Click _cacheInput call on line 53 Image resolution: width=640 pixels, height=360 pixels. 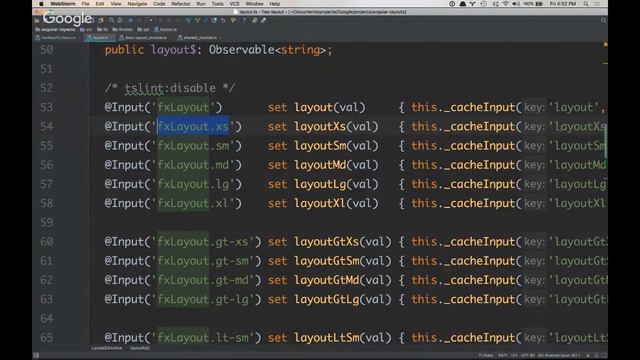tap(479, 107)
